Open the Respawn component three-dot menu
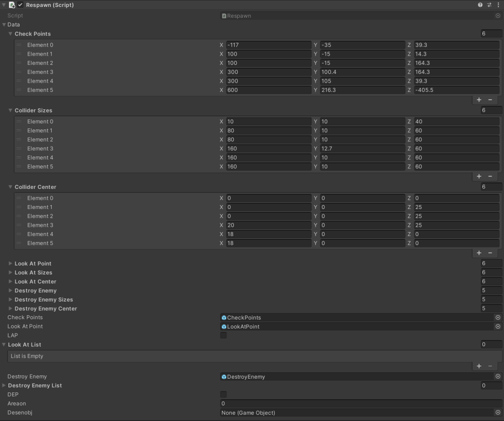The image size is (504, 421). click(498, 5)
